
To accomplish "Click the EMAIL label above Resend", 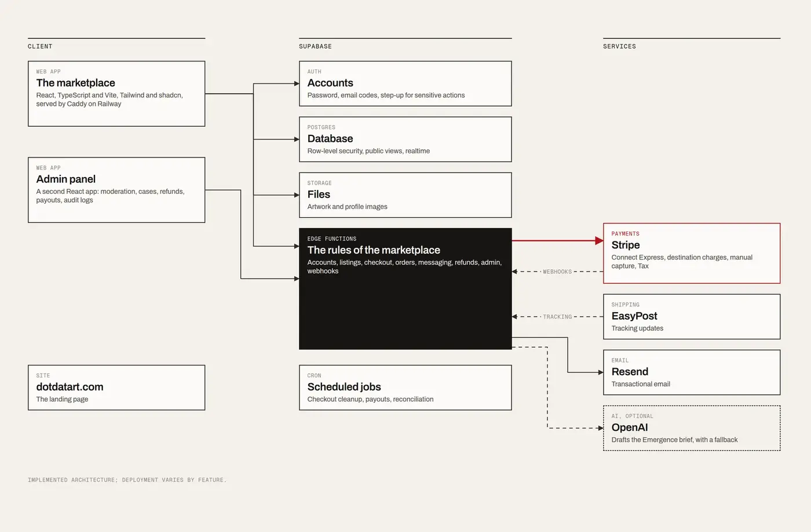I will 620,360.
